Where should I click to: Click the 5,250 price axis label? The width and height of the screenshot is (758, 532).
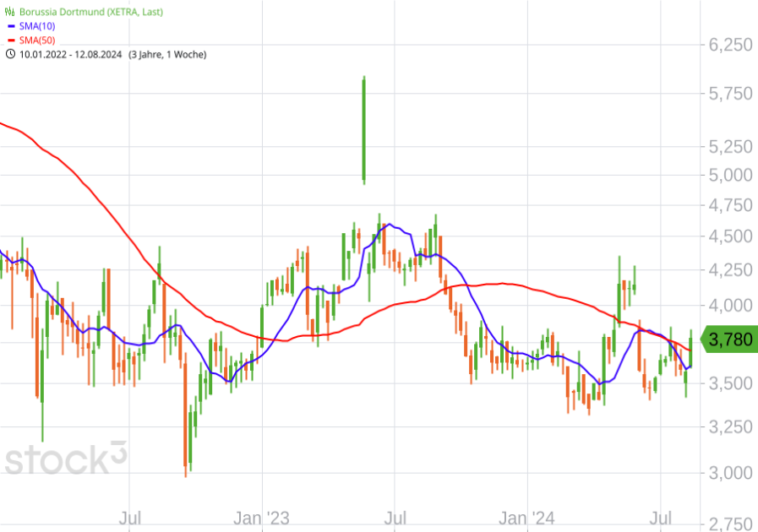coord(730,146)
